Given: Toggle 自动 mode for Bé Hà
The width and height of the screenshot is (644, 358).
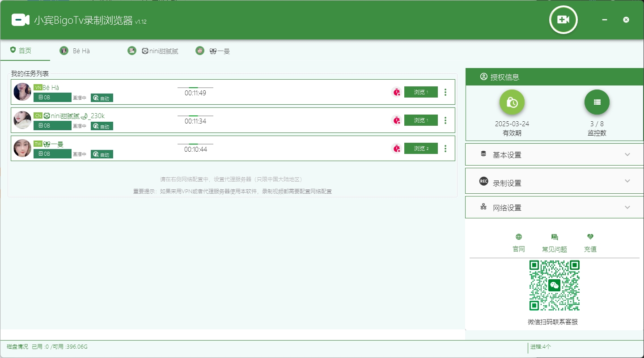Looking at the screenshot, I should click(x=102, y=98).
